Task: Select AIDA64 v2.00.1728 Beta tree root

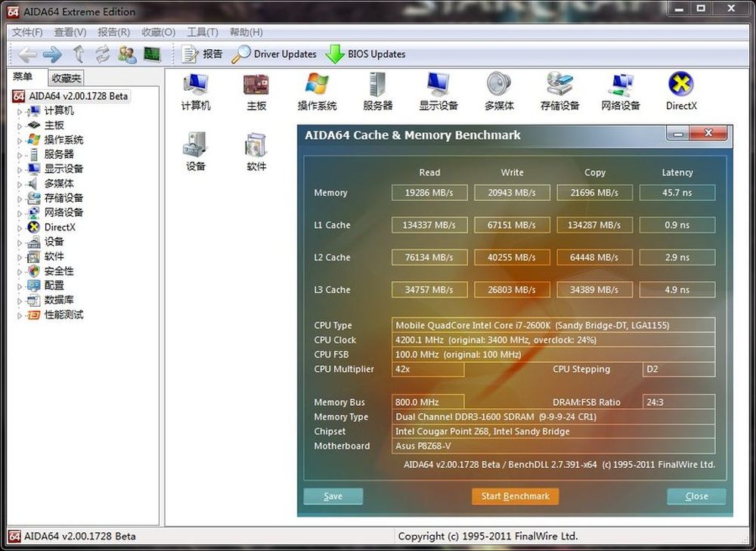Action: point(78,96)
